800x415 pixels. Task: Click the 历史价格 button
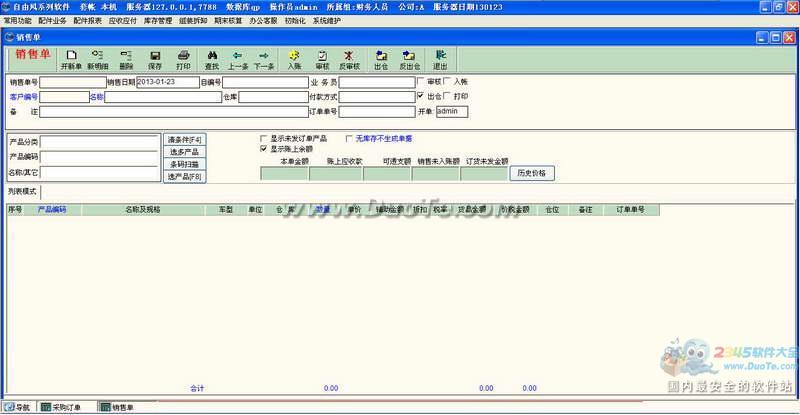(x=532, y=174)
